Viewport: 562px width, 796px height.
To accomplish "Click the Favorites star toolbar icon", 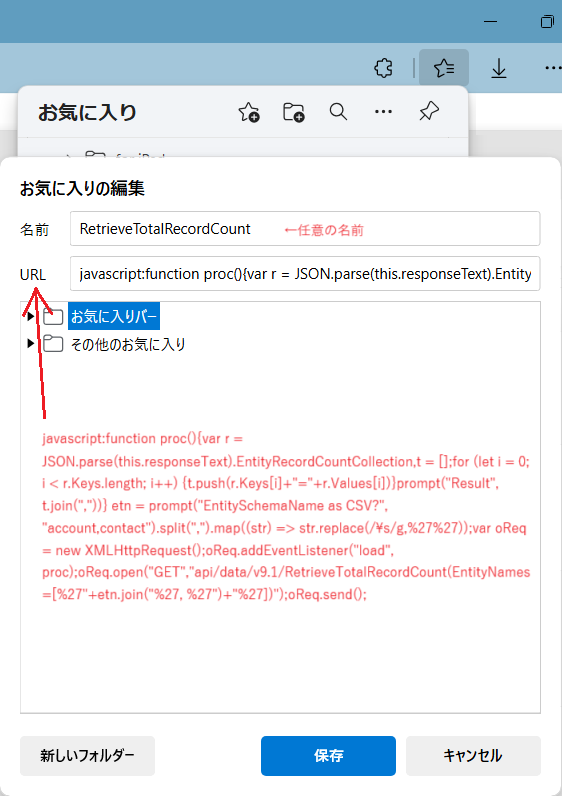I will [x=444, y=68].
